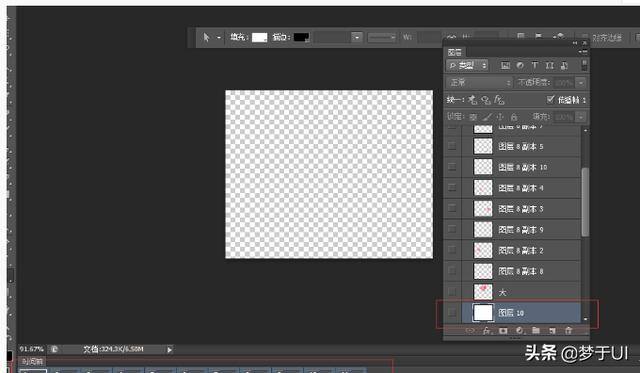Select the 时间轴 (Timeline) panel tab
The image size is (640, 373).
[x=33, y=362]
